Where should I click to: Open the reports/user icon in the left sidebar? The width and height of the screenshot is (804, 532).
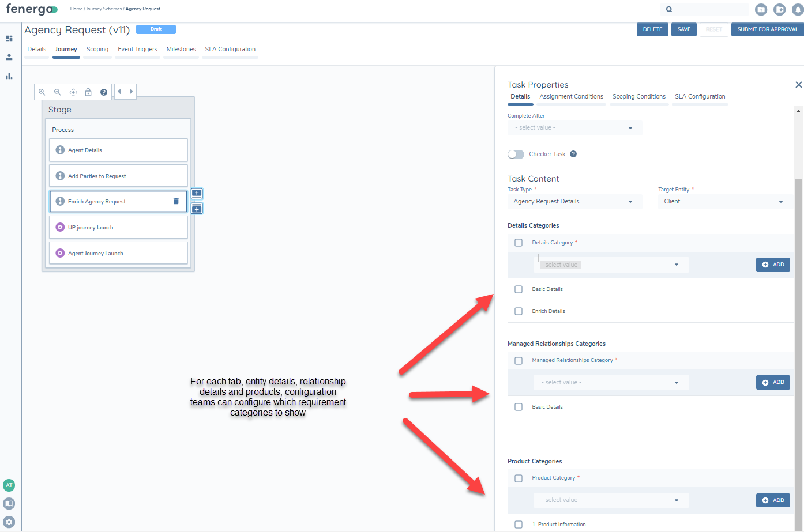click(x=9, y=57)
